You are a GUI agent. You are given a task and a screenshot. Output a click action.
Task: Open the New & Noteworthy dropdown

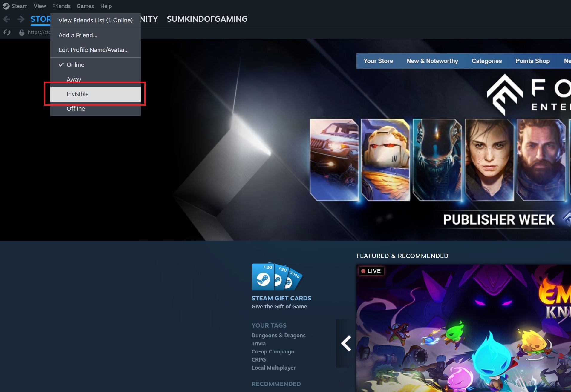[x=432, y=61]
